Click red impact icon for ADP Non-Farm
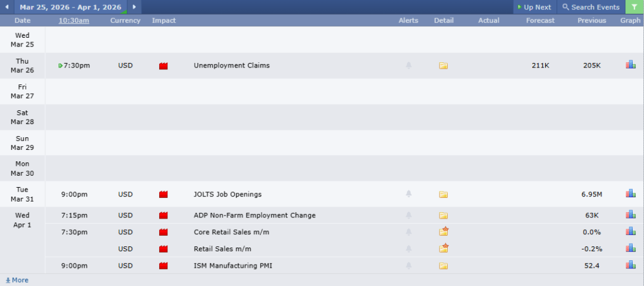644x286 pixels. [x=164, y=215]
